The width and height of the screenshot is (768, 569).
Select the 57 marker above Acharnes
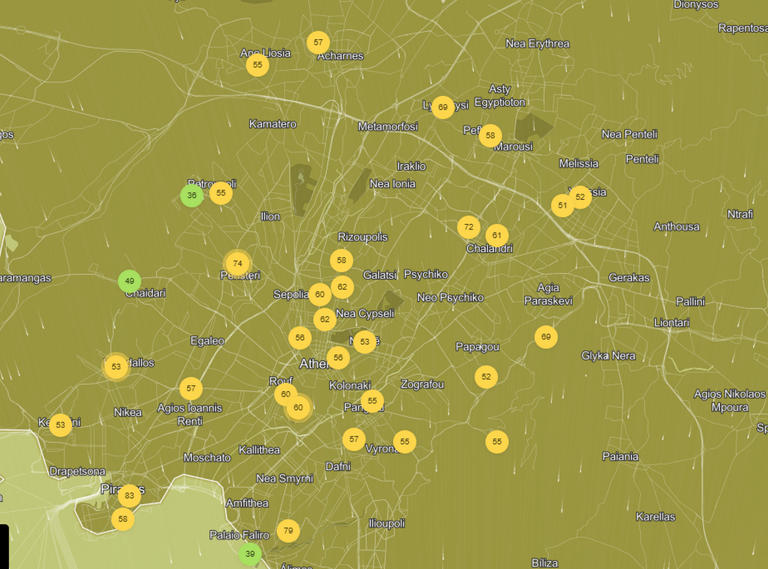[318, 43]
